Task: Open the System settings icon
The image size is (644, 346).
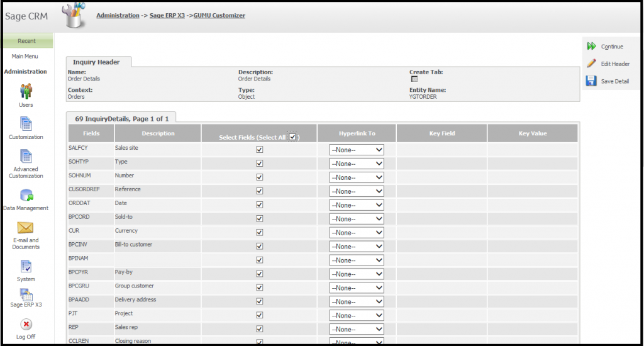Action: click(x=26, y=266)
